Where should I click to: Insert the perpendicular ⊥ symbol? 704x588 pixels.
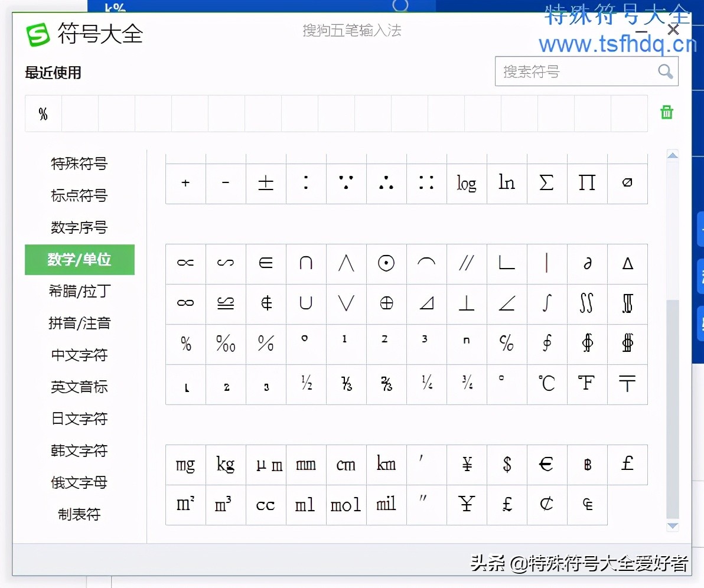click(467, 303)
